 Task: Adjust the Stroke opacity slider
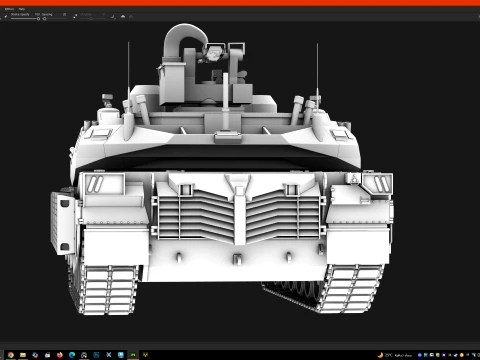coord(25,19)
